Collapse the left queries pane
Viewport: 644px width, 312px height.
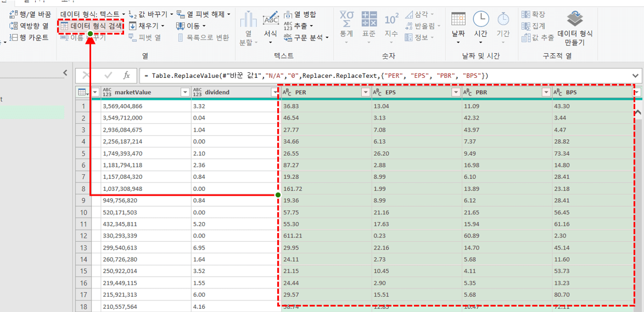click(65, 73)
